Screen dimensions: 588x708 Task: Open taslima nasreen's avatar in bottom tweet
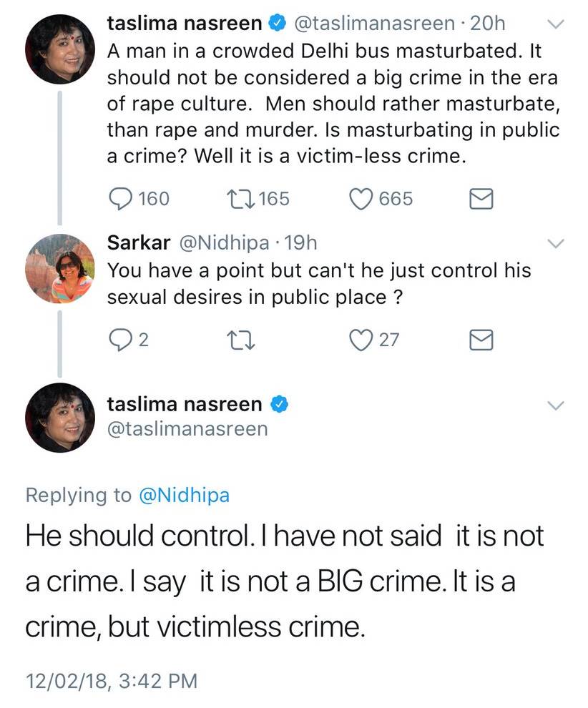(x=59, y=418)
